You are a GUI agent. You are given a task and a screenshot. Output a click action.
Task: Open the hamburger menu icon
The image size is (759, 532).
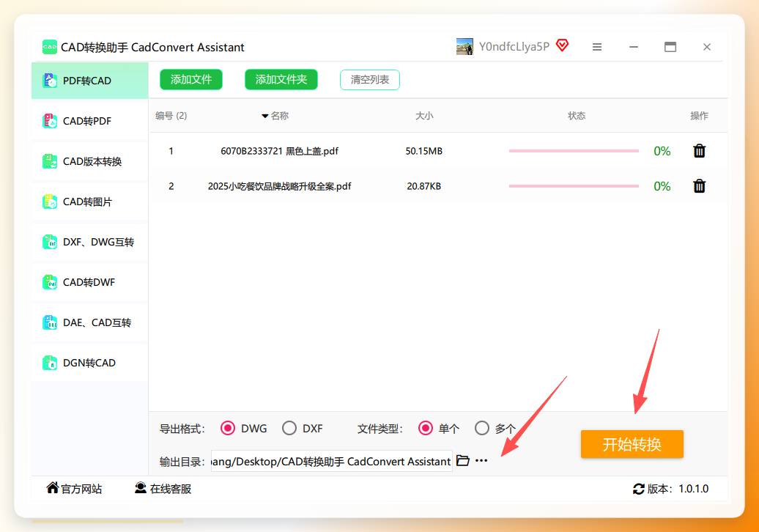(x=597, y=47)
